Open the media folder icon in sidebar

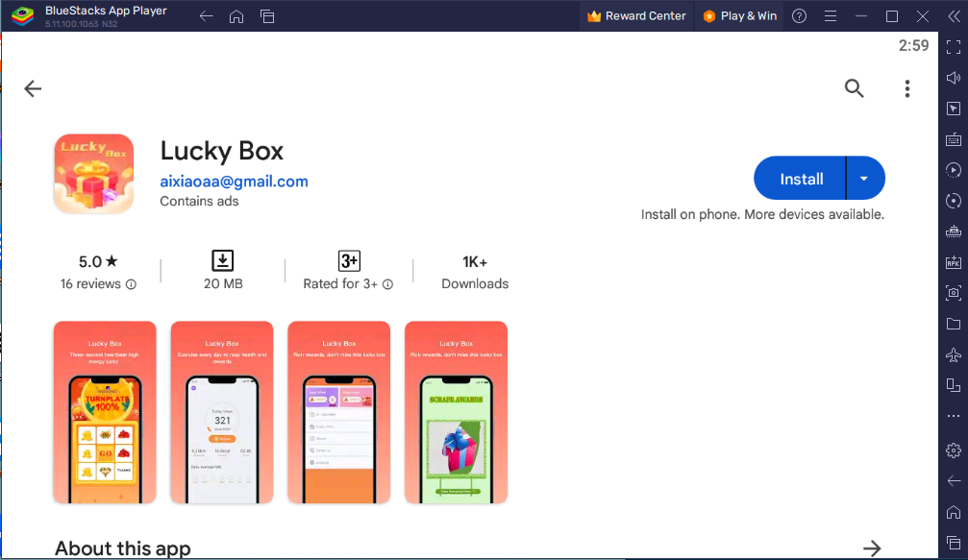(x=954, y=324)
